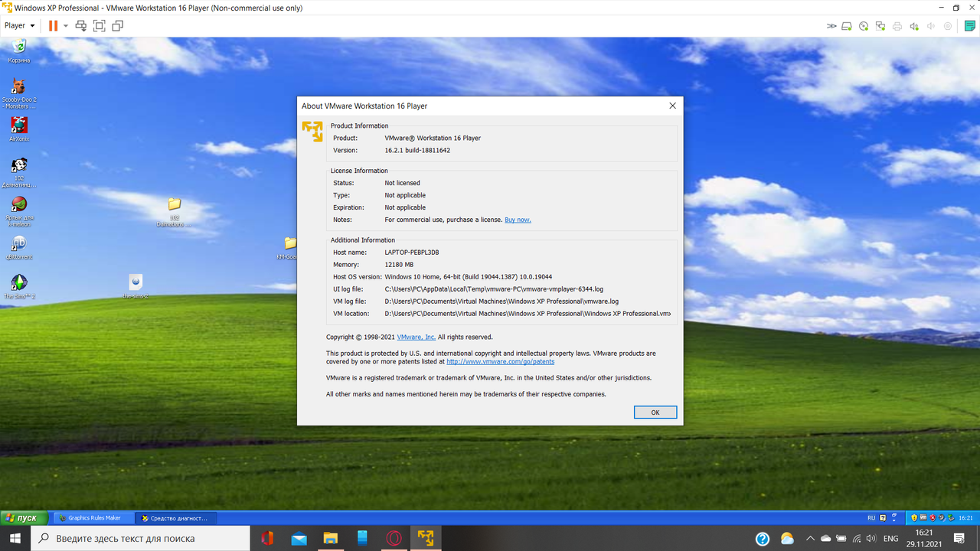The width and height of the screenshot is (980, 551).
Task: Click the host name LAPTOP-PEBPL3DB
Action: (412, 253)
